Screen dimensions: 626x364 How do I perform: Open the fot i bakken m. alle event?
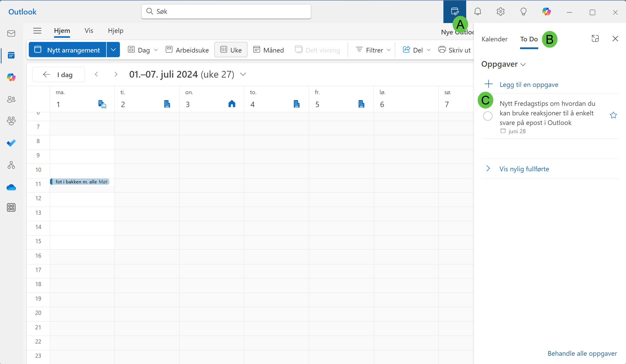[80, 182]
